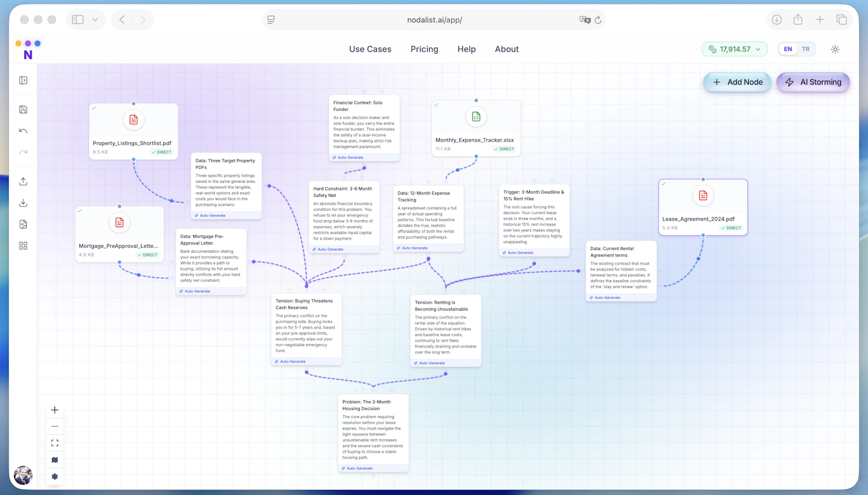
Task: Open the Use Cases menu
Action: pyautogui.click(x=370, y=49)
